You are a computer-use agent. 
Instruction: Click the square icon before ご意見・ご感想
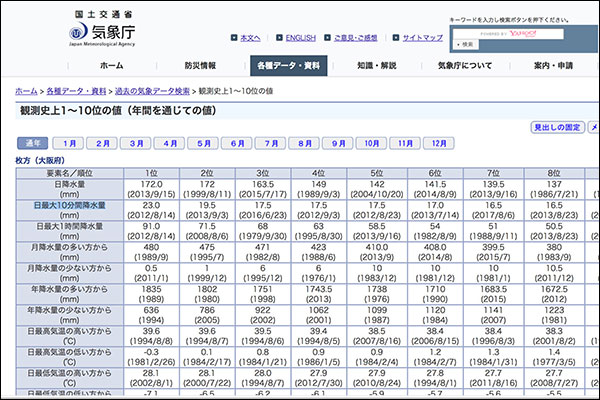[327, 38]
